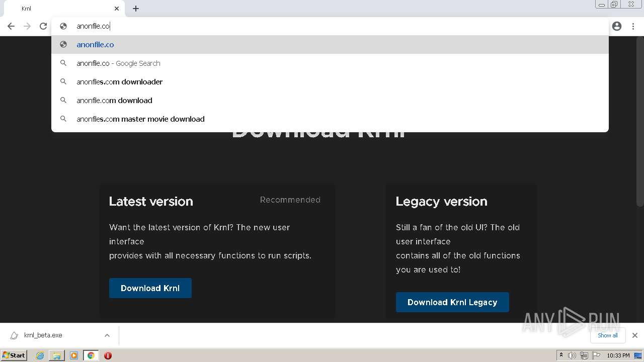Open the media player taskbar icon
The height and width of the screenshot is (362, 644).
pyautogui.click(x=74, y=355)
